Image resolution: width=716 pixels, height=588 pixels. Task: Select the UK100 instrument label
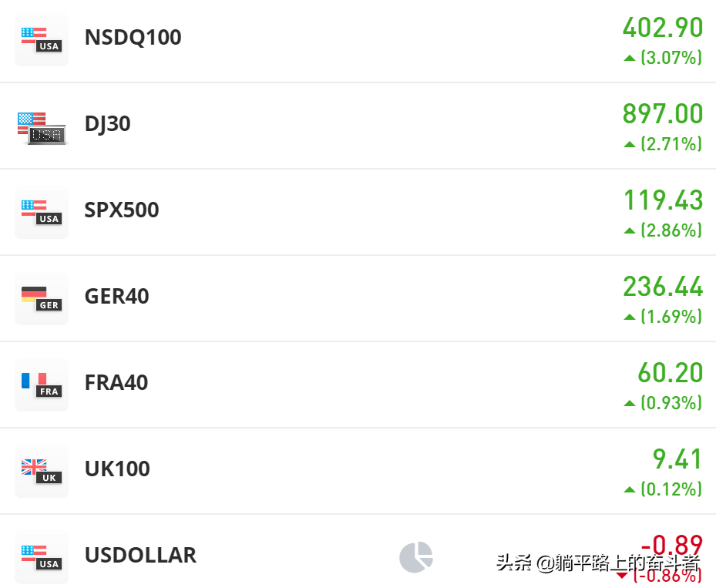pos(117,469)
